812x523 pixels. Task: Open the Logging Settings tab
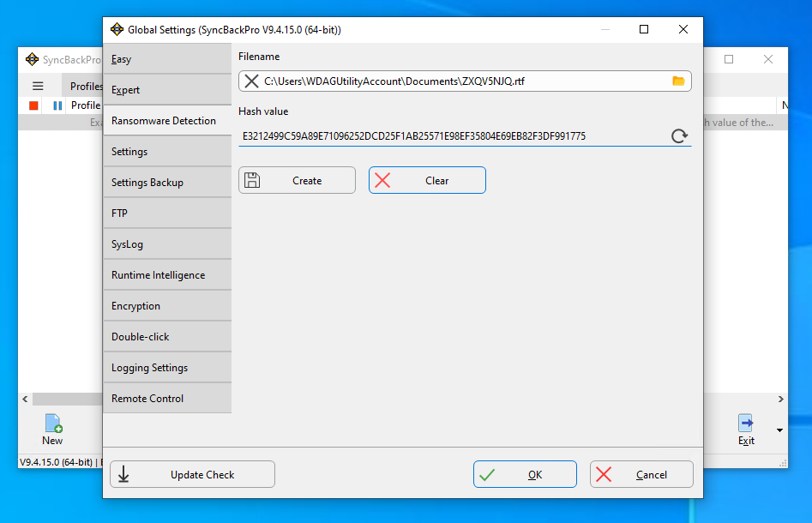[167, 368]
